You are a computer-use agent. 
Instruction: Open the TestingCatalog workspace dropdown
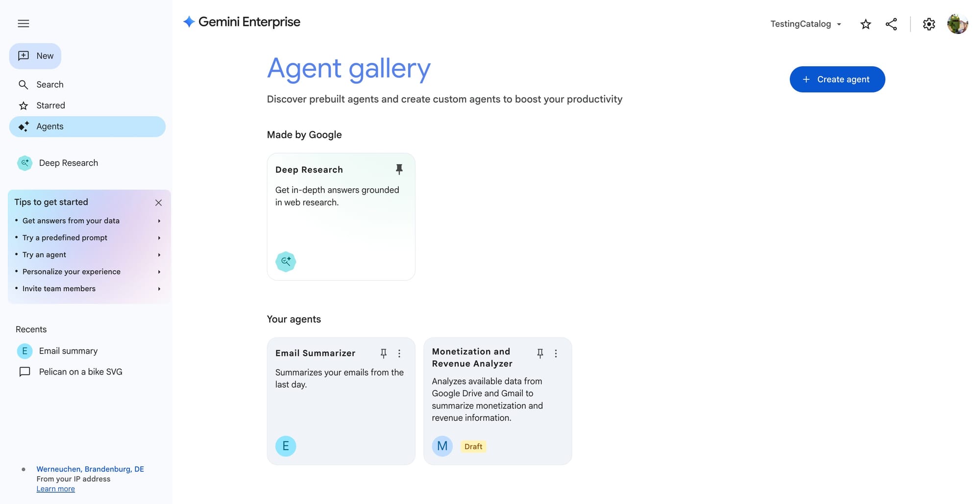[806, 24]
